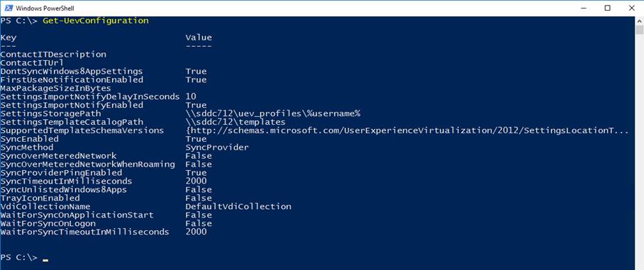Click the SyncTimeoutInMilliseconds key
644x270 pixels.
pos(67,181)
